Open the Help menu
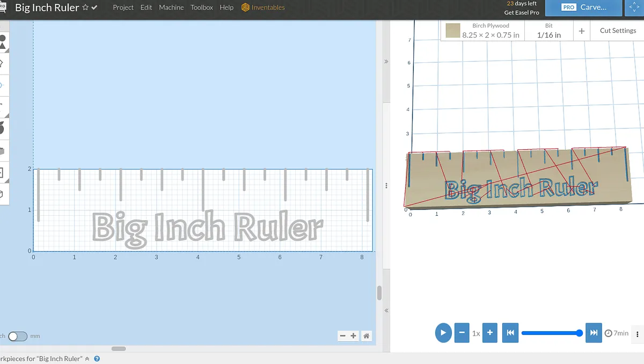The width and height of the screenshot is (644, 364). (x=226, y=8)
